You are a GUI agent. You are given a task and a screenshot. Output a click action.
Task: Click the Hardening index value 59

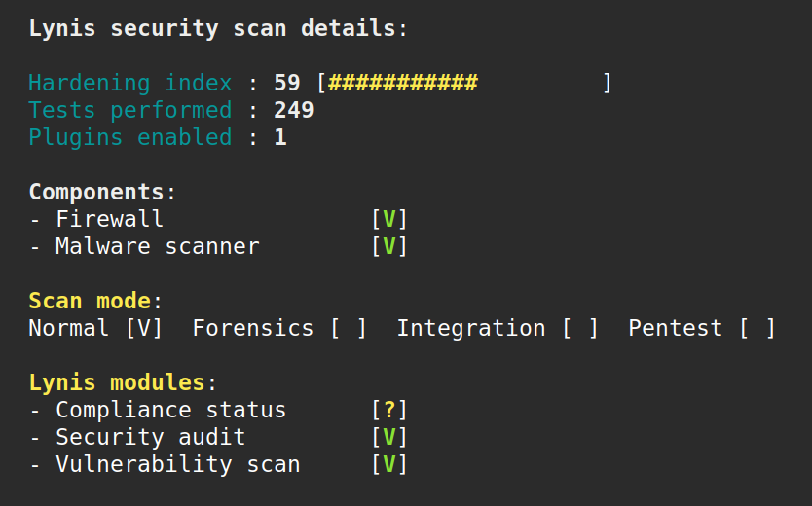(x=287, y=84)
